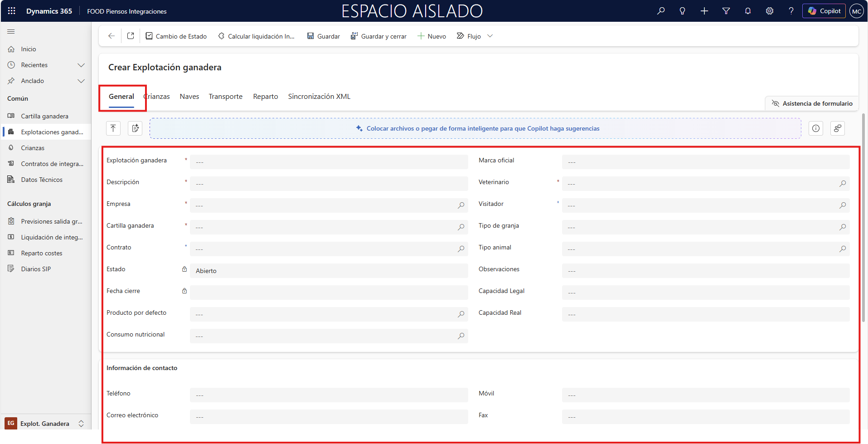
Task: Collapse the Recientes section chevron
Action: 81,65
